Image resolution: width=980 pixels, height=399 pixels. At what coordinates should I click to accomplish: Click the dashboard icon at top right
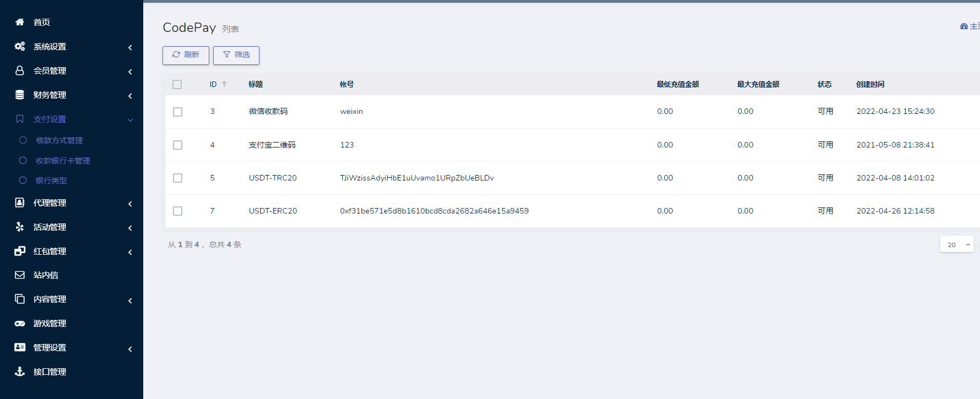coord(963,26)
